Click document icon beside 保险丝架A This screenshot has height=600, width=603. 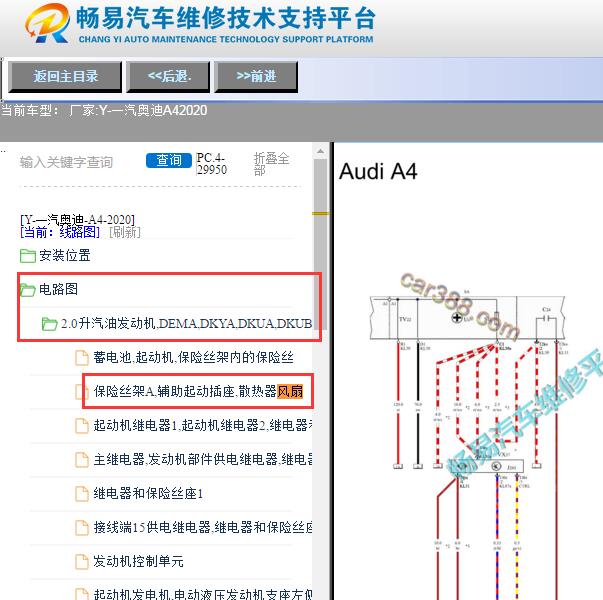[80, 392]
